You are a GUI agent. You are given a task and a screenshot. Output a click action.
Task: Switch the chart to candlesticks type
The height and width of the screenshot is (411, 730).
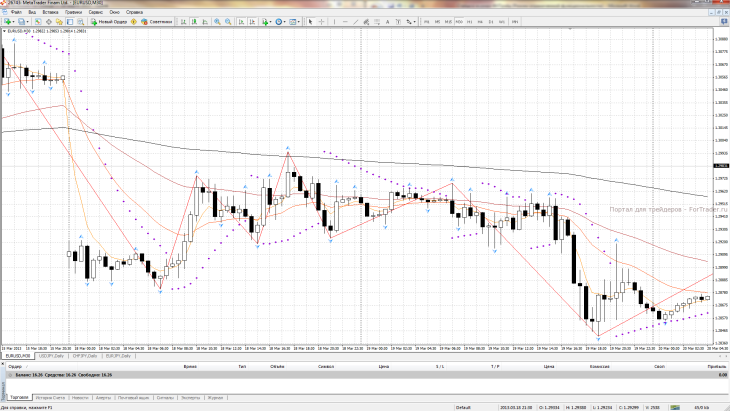click(194, 21)
